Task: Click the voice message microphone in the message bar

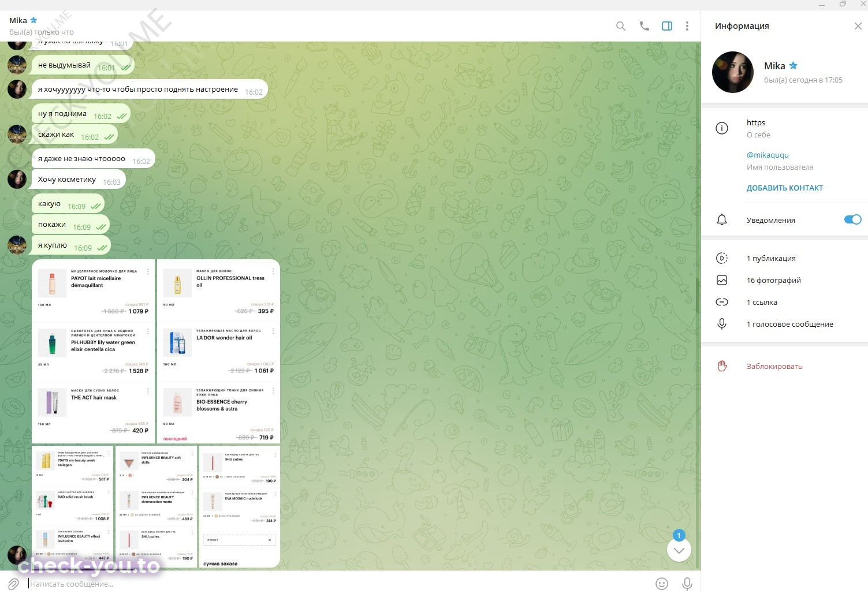Action: (x=687, y=584)
